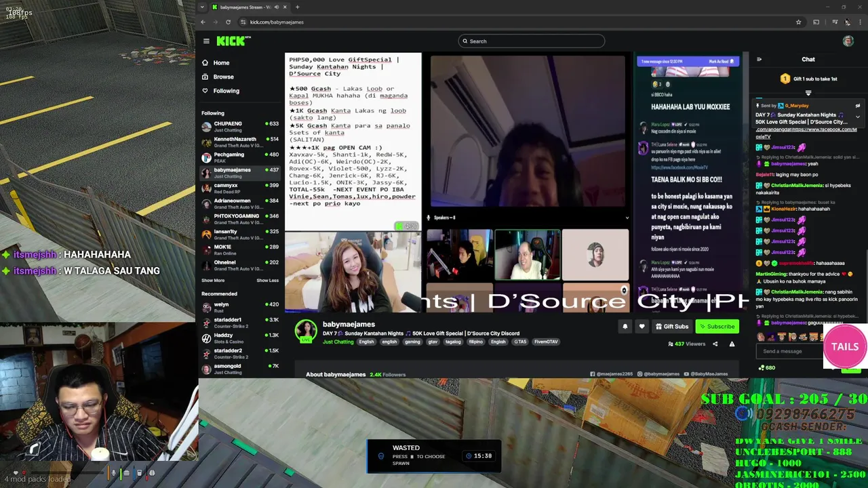Click the notification bell for babymaejames
The width and height of the screenshot is (868, 488).
tap(625, 327)
